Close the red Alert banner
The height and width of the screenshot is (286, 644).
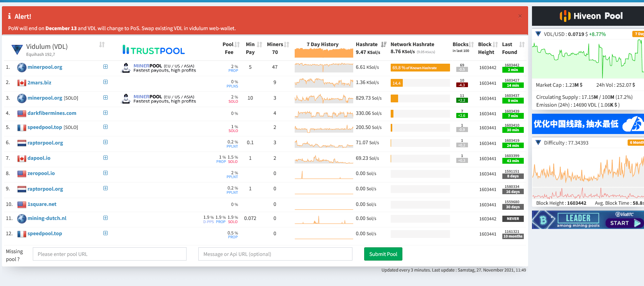(520, 16)
